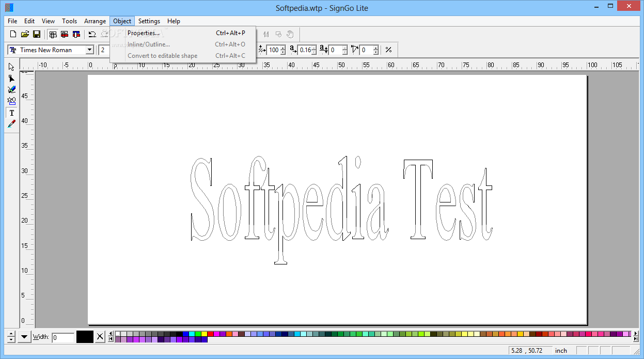The height and width of the screenshot is (359, 644).
Task: Save the document with the floppy disk icon
Action: coord(37,35)
